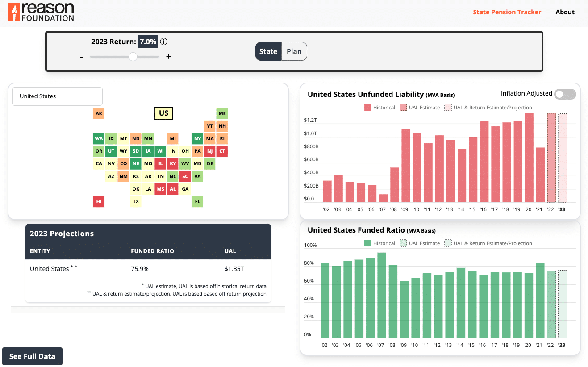This screenshot has height=367, width=588.
Task: Click the '22 estimate bar in Funded Ratio chart
Action: pos(551,304)
